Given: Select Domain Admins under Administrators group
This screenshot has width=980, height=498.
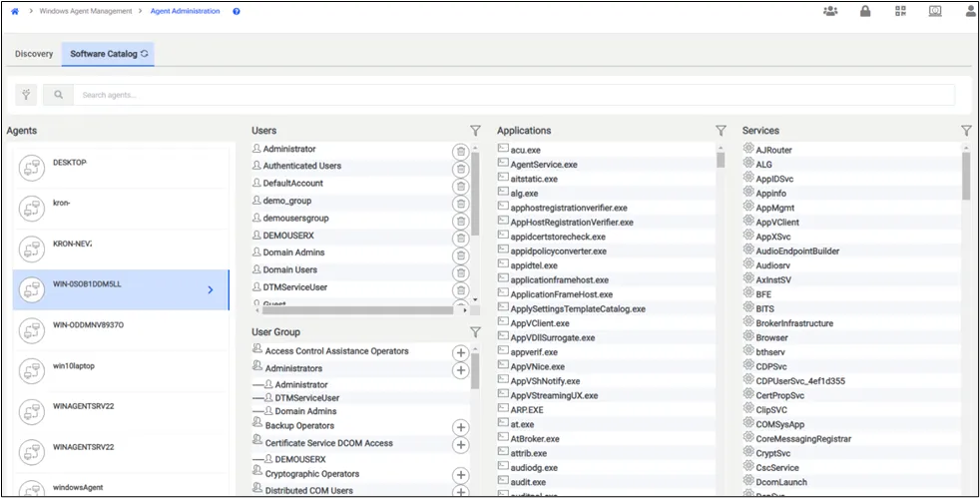Looking at the screenshot, I should (305, 411).
